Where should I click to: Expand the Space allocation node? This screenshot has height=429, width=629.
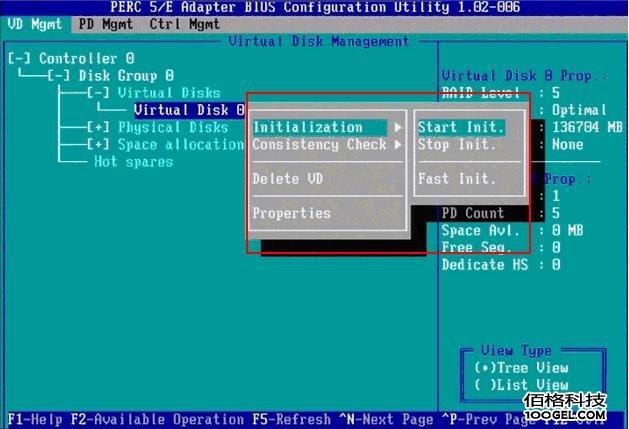tap(98, 144)
